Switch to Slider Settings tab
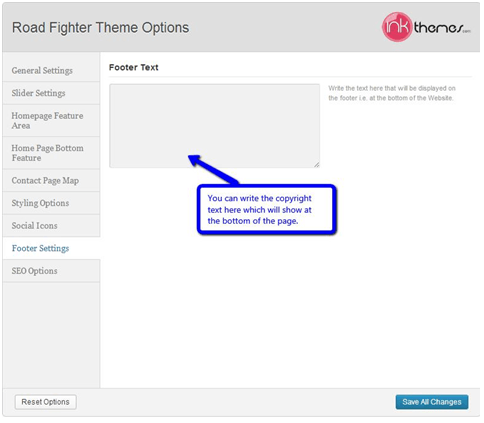Image resolution: width=484 pixels, height=423 pixels. pos(51,93)
